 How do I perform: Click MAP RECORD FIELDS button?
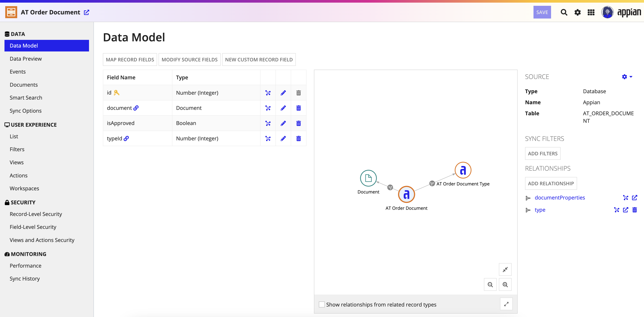tap(130, 60)
